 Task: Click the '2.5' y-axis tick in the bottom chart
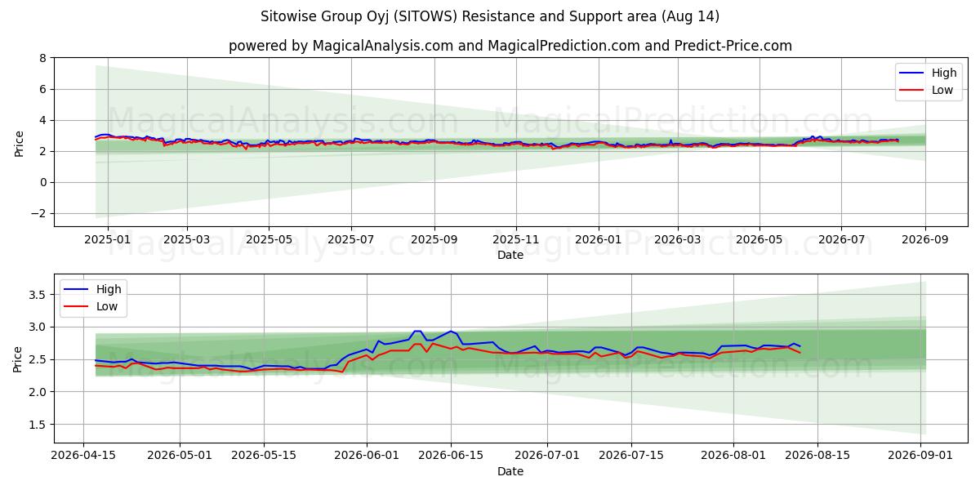pyautogui.click(x=39, y=359)
